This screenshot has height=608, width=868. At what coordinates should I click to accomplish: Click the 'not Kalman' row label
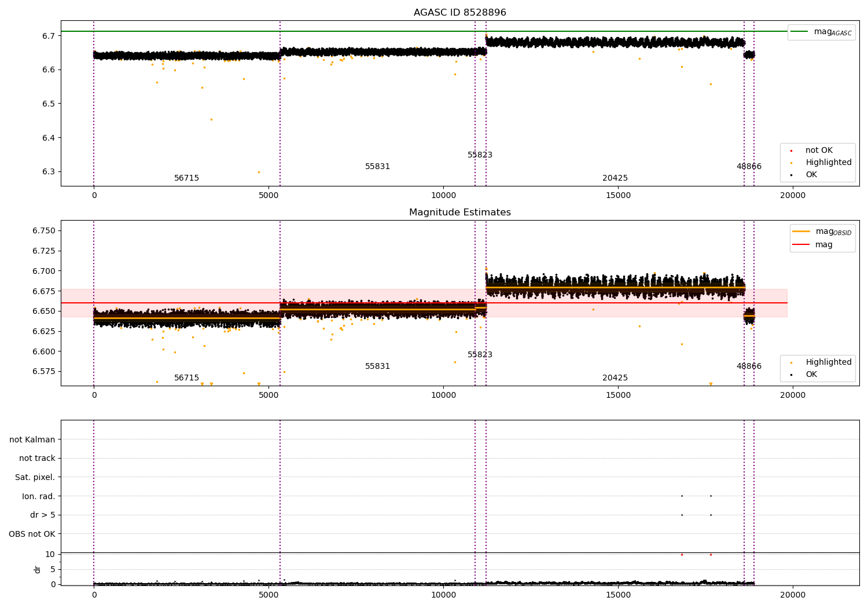[x=32, y=440]
